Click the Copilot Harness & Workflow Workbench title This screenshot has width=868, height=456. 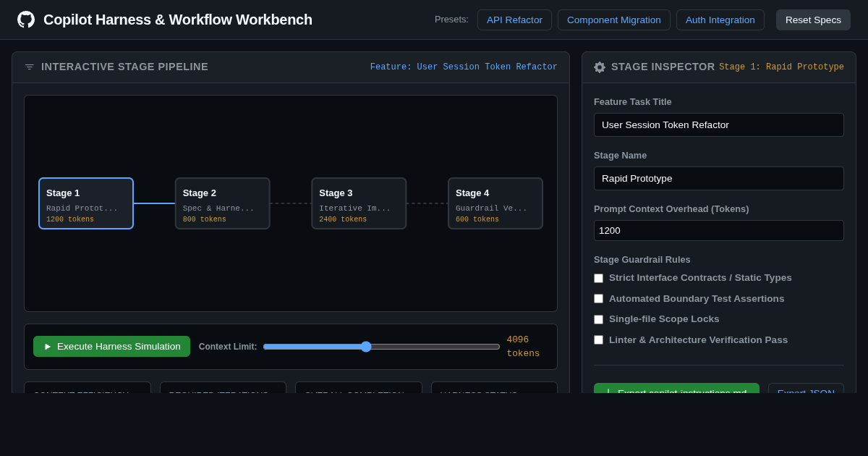tap(178, 20)
